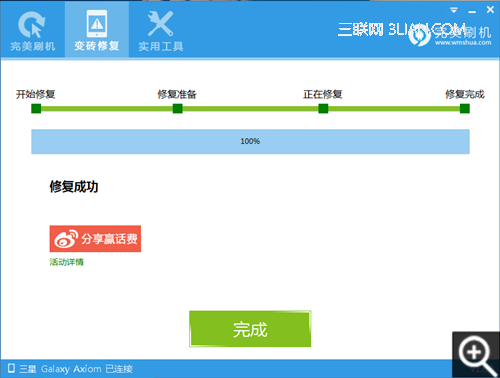This screenshot has width=500, height=378.
Task: Click the 开始修复 step marker
Action: tap(36, 109)
